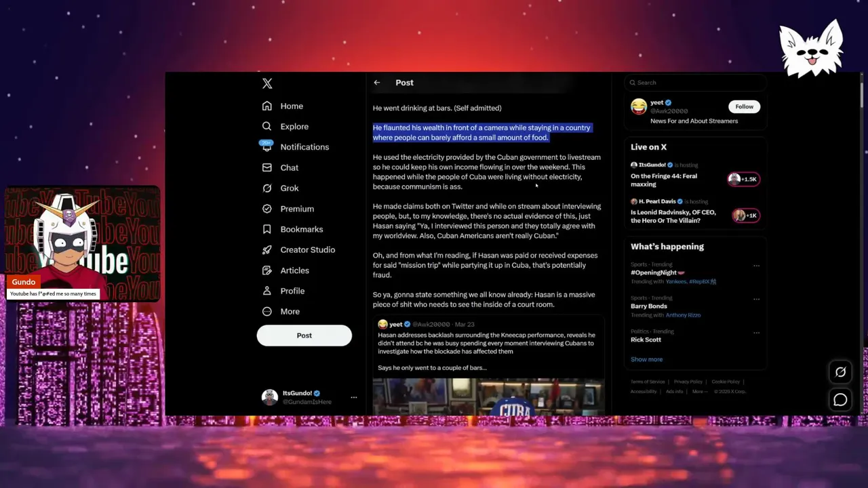This screenshot has width=868, height=488.
Task: Open the Rick Scott trend
Action: click(646, 340)
